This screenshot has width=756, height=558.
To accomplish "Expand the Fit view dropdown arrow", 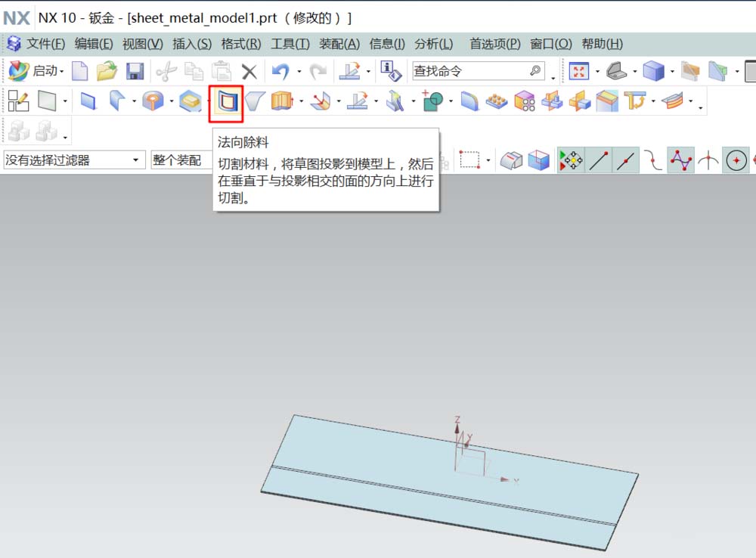I will [x=597, y=72].
